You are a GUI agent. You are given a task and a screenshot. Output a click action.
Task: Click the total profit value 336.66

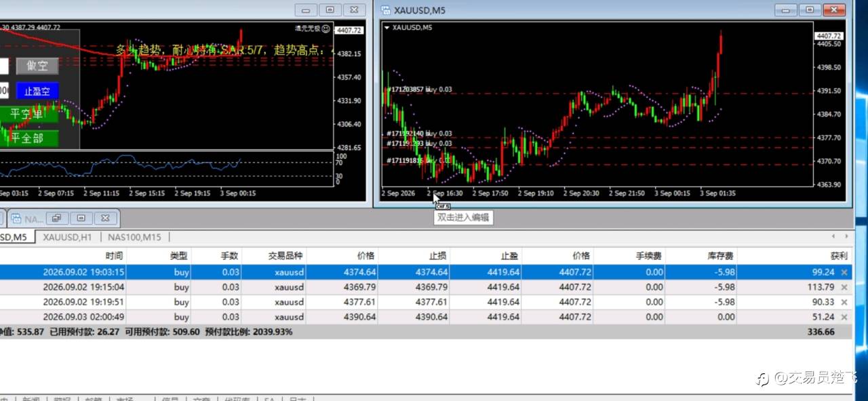click(821, 332)
